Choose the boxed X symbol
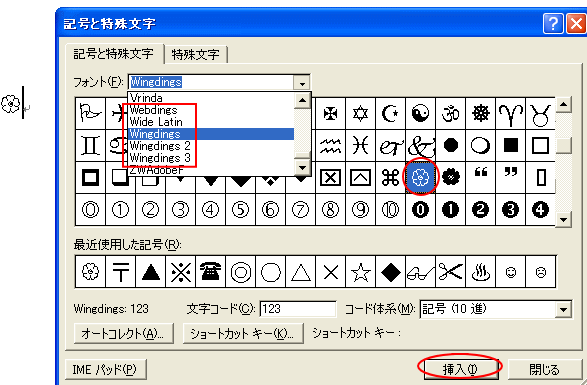This screenshot has height=385, width=587. (330, 178)
